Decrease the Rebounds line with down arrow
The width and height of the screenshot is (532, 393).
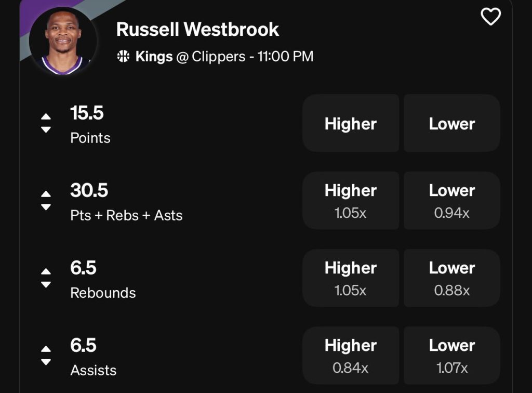coord(46,284)
